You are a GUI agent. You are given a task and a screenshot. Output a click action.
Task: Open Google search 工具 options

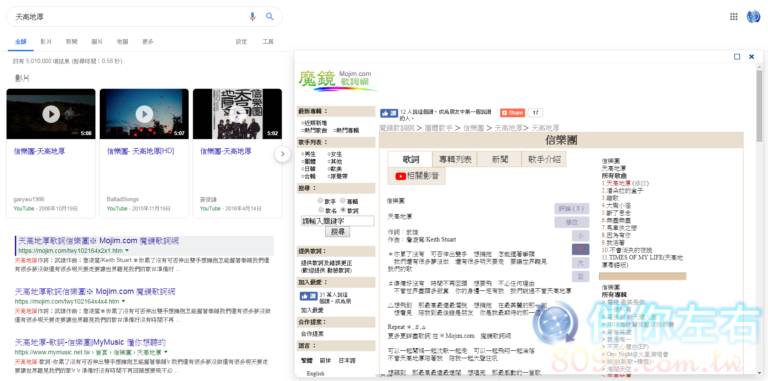[x=268, y=42]
